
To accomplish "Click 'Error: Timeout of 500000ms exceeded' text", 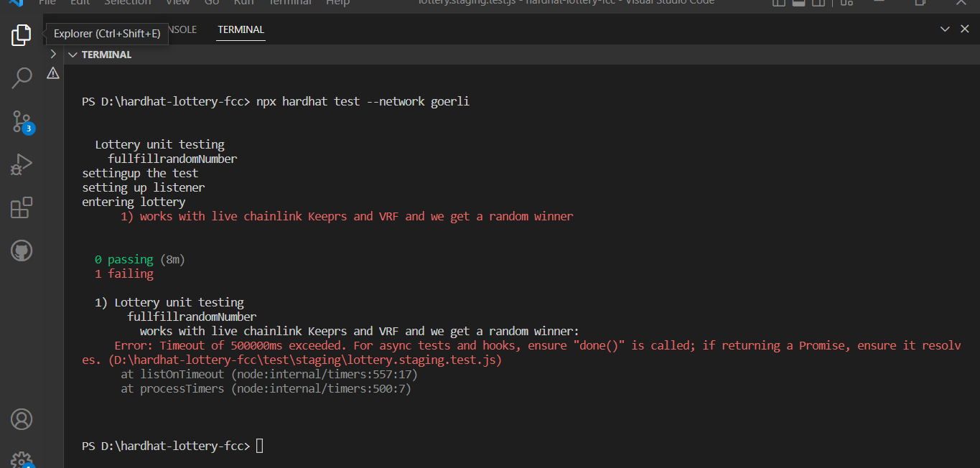I will coord(228,346).
